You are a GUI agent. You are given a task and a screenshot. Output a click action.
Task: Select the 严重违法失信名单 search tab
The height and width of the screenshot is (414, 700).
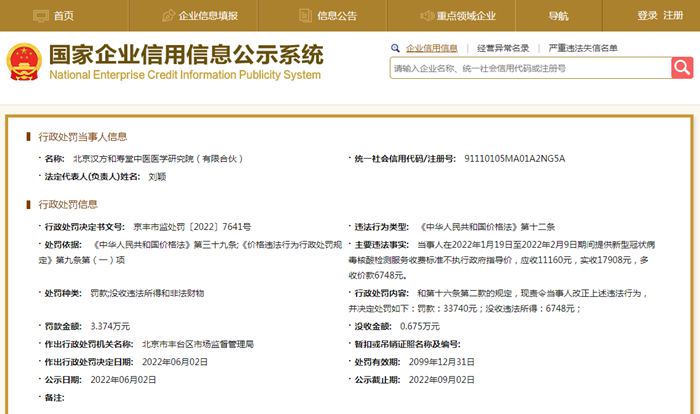pyautogui.click(x=583, y=48)
